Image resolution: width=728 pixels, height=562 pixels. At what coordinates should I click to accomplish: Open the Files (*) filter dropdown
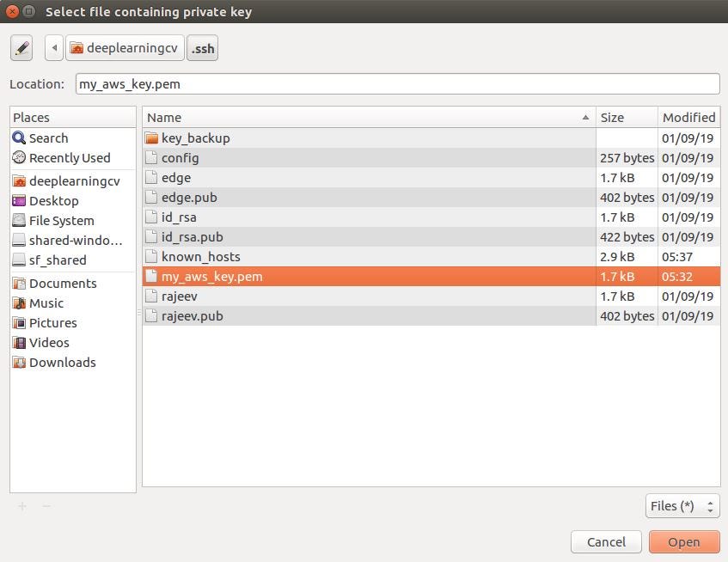coord(682,506)
